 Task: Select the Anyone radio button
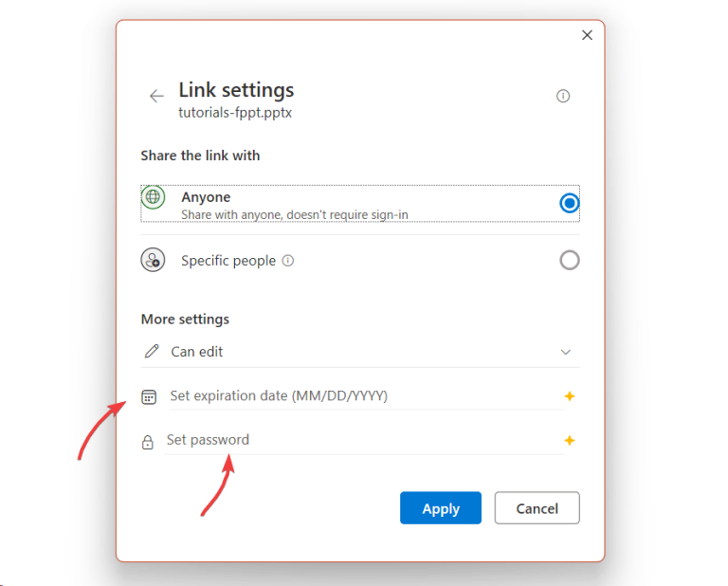[569, 203]
